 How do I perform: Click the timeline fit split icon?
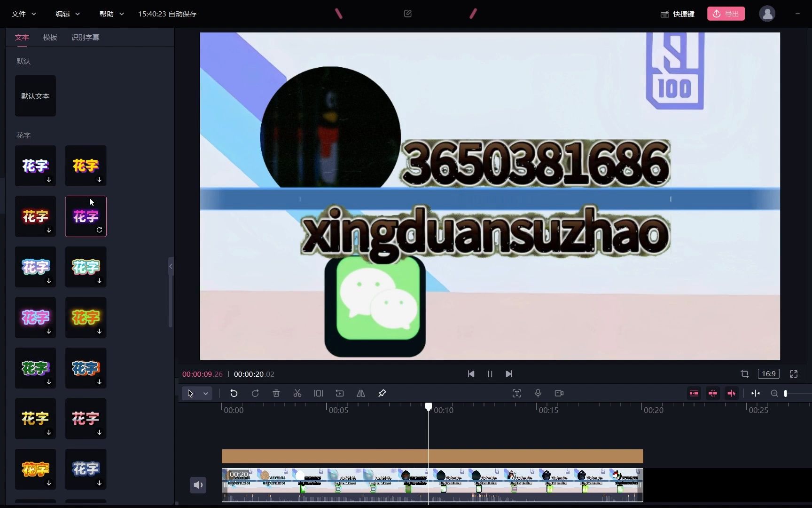coord(756,393)
